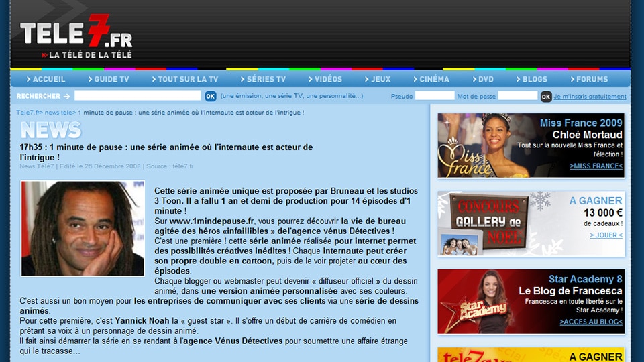Image resolution: width=644 pixels, height=362 pixels.
Task: Go to TOUT SUR LA TV
Action: point(185,79)
